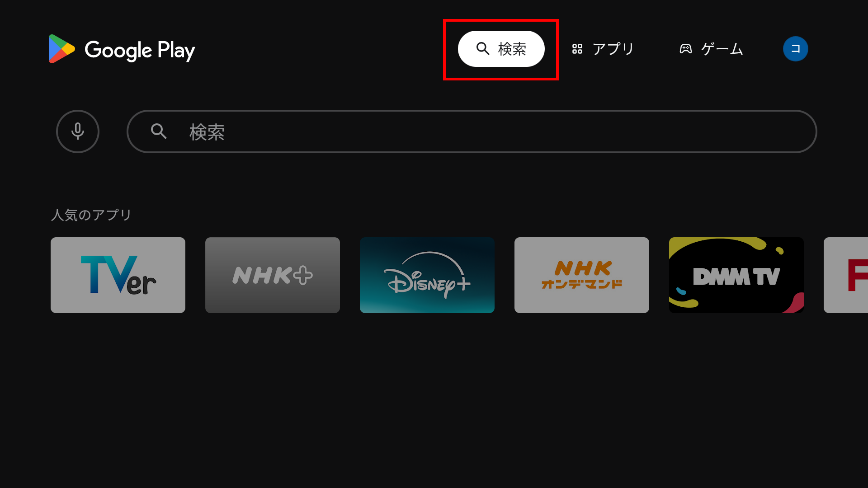Open the TVer app tile

coord(118,275)
